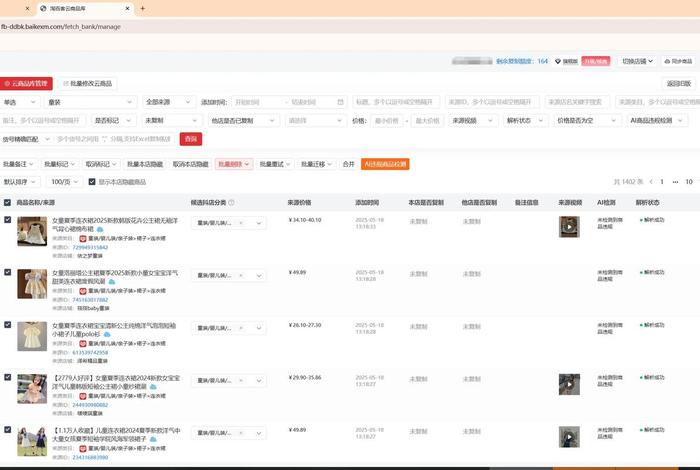Viewport: 700px width, 470px height.
Task: Open the 切换店铺 shop switcher
Action: tap(638, 61)
